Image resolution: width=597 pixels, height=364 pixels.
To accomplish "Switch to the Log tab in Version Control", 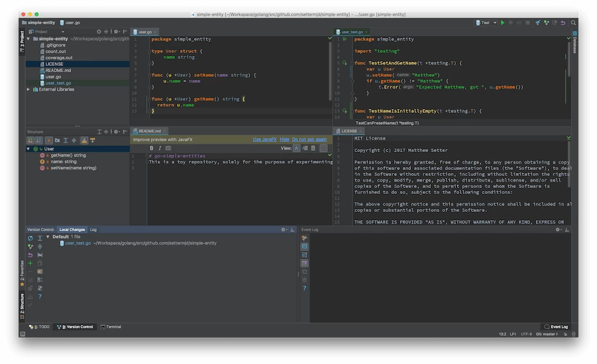I will (93, 229).
